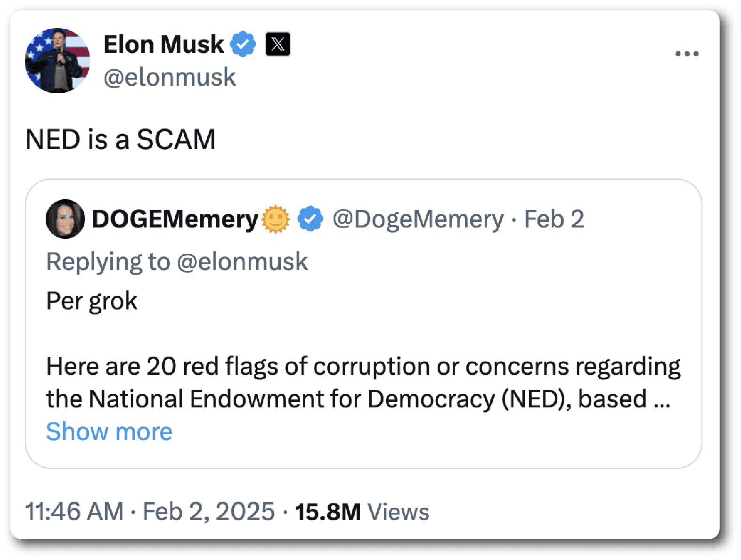This screenshot has height=560, width=741.
Task: Click the "Feb 2" date on quoted post
Action: coord(554,219)
